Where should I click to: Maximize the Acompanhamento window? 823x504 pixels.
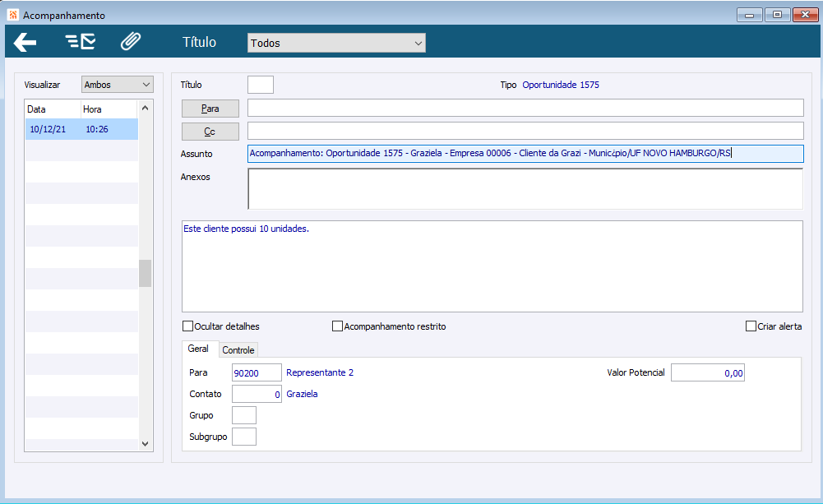pos(777,15)
